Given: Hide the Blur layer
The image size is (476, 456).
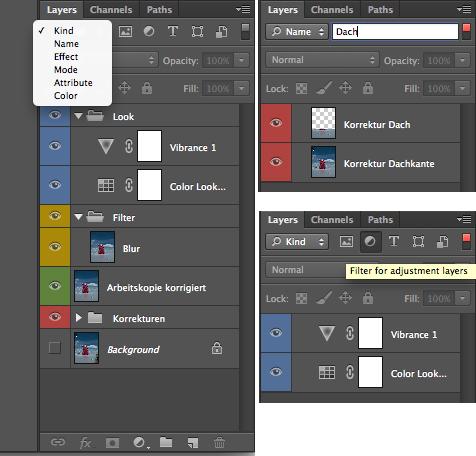Looking at the screenshot, I should (x=55, y=247).
